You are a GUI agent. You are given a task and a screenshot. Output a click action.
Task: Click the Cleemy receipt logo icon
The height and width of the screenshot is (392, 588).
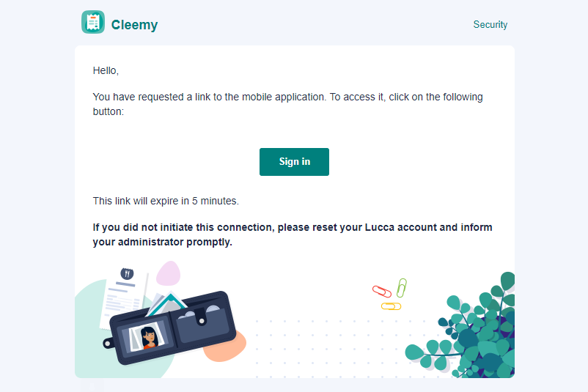point(93,22)
